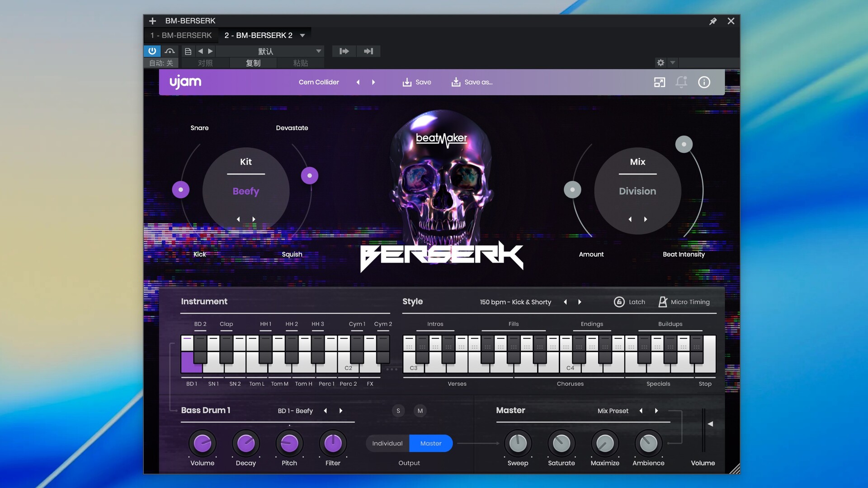
Task: Switch to the next Style
Action: click(x=580, y=302)
